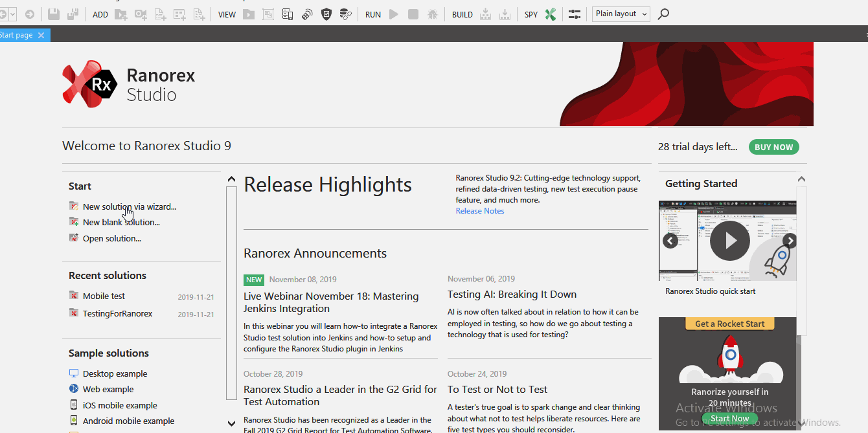868x433 pixels.
Task: Click the Getting Started panel scroll up arrow
Action: pos(801,179)
